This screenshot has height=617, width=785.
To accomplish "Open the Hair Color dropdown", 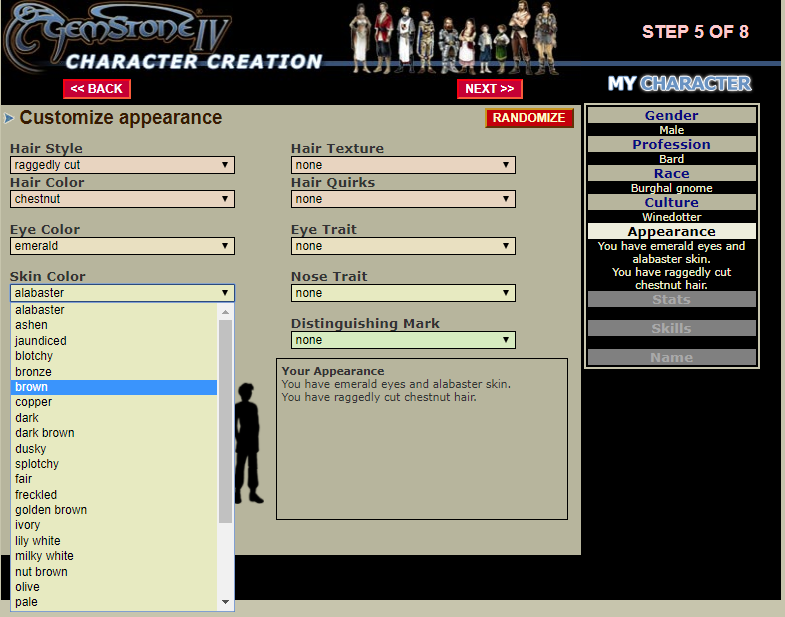I will tap(122, 199).
